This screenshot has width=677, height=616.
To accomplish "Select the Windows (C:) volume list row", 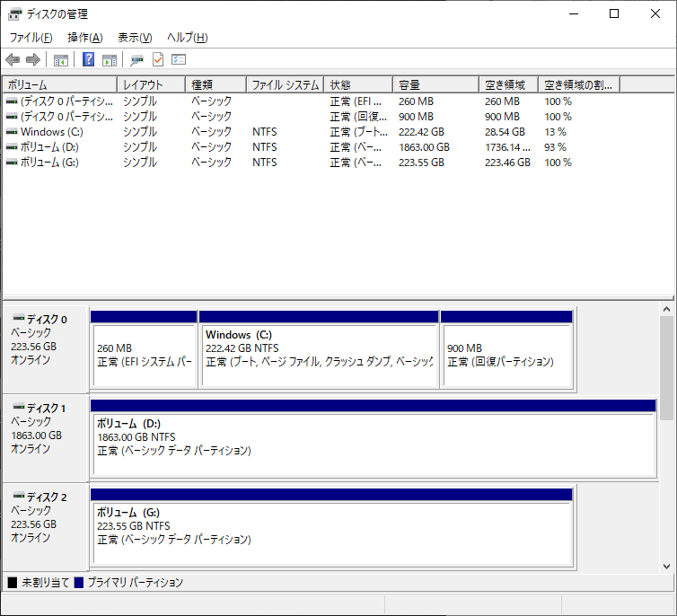I will point(312,132).
